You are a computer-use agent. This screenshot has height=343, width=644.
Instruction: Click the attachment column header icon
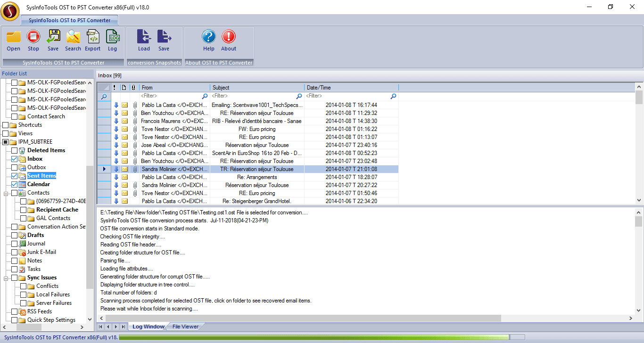[x=133, y=88]
